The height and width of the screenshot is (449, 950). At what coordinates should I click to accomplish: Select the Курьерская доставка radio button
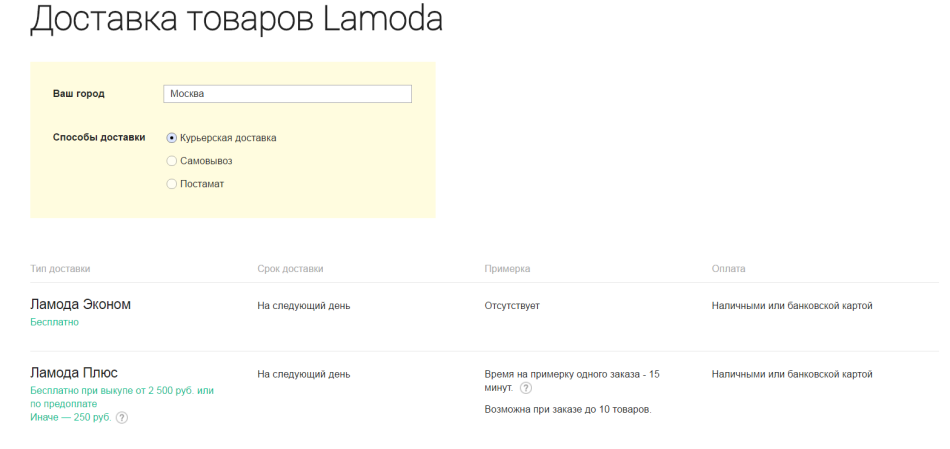(x=171, y=138)
